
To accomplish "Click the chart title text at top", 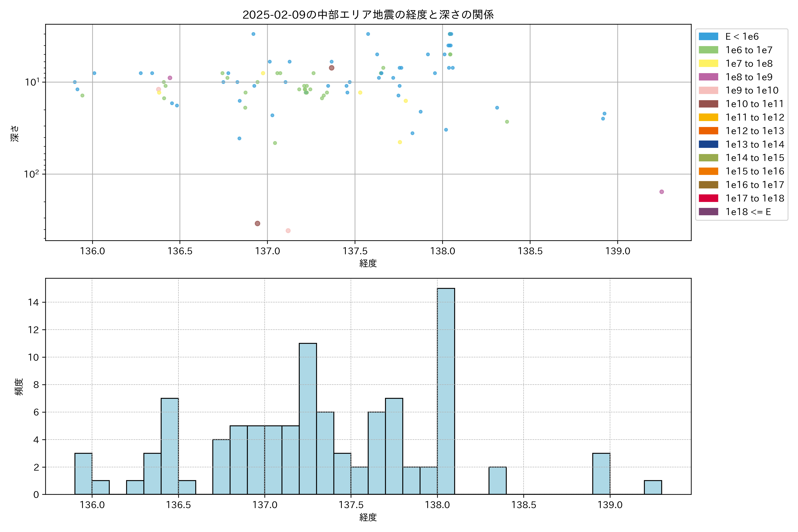I will [x=368, y=15].
